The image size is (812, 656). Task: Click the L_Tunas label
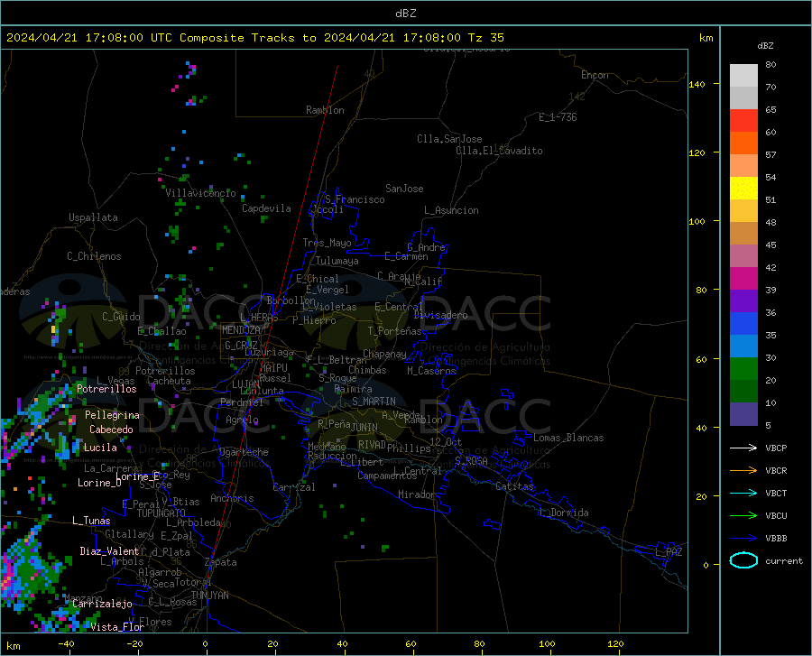pos(91,521)
